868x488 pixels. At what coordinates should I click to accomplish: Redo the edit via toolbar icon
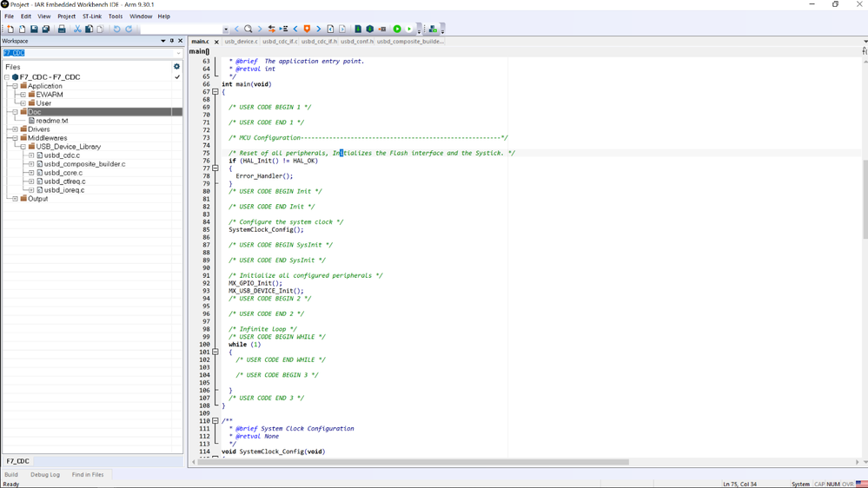[129, 29]
